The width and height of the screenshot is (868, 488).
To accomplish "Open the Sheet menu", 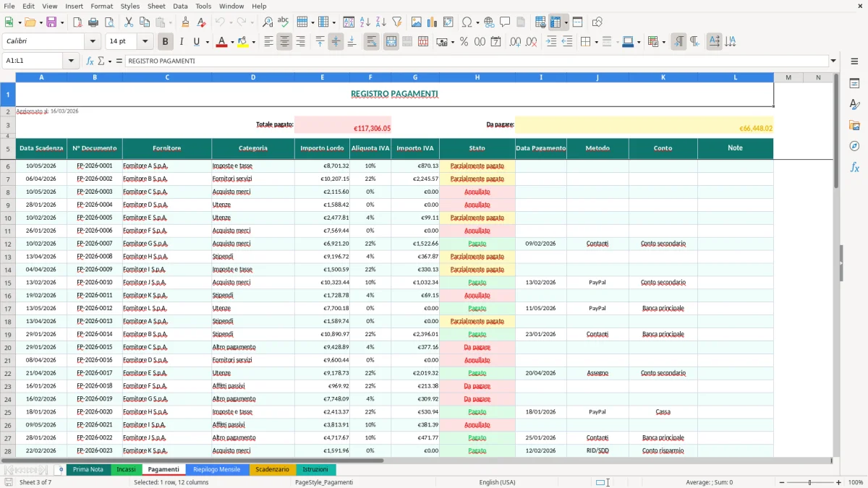I will 156,6.
